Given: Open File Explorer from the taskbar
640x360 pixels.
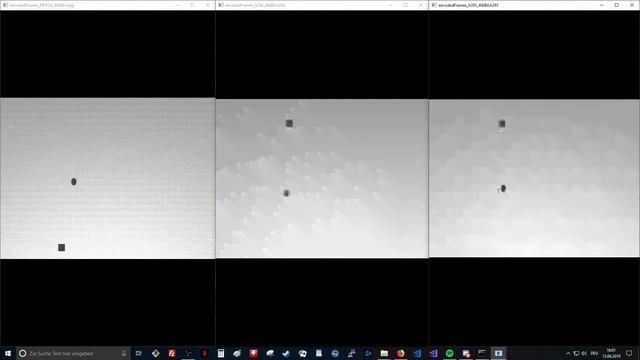Looking at the screenshot, I should coord(384,353).
